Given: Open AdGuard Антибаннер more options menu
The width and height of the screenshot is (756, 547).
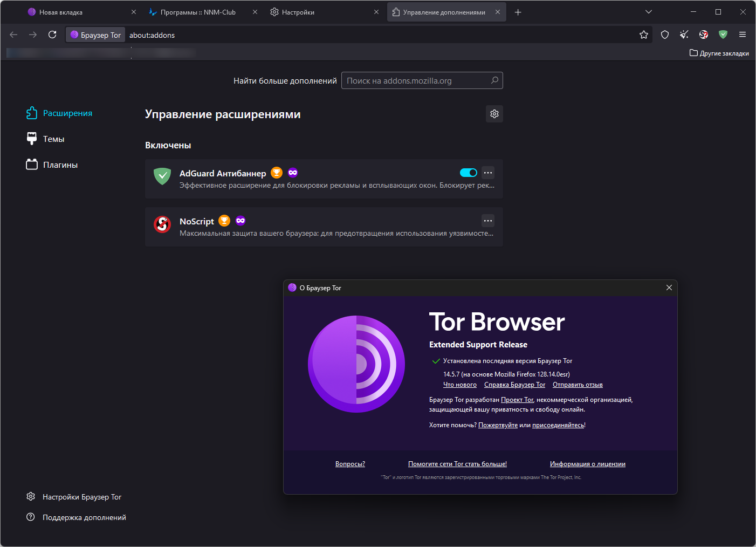Looking at the screenshot, I should pyautogui.click(x=488, y=173).
